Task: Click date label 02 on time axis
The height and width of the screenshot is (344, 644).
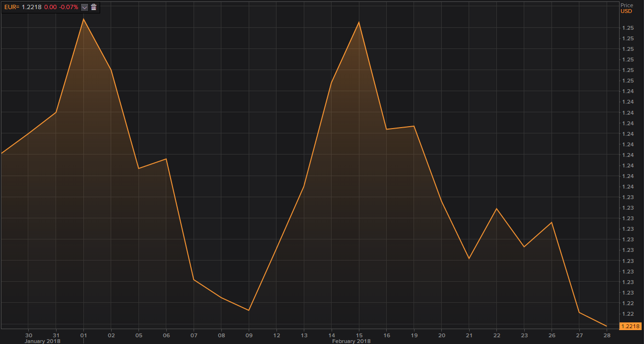Action: 111,335
